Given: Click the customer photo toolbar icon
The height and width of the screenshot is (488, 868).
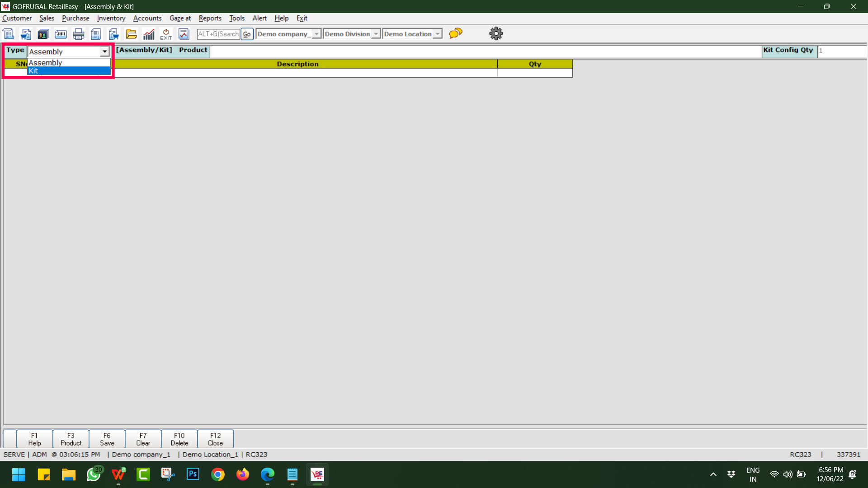Looking at the screenshot, I should coord(43,34).
